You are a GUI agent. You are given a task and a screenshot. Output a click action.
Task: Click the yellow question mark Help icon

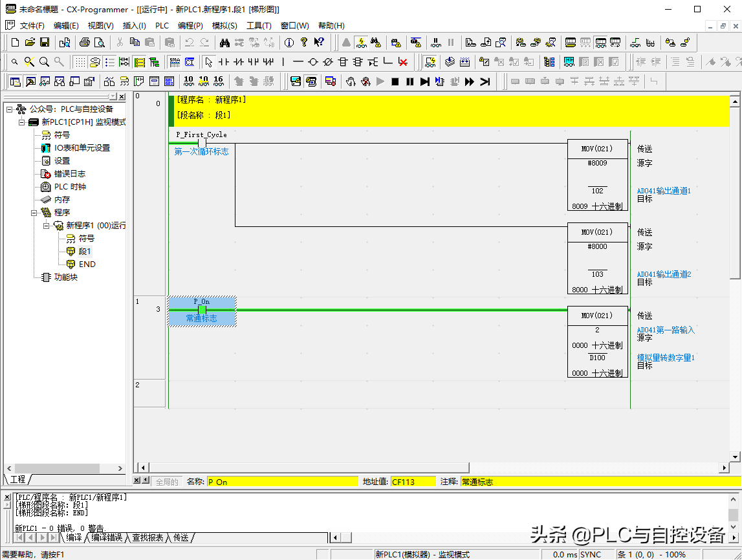(303, 43)
